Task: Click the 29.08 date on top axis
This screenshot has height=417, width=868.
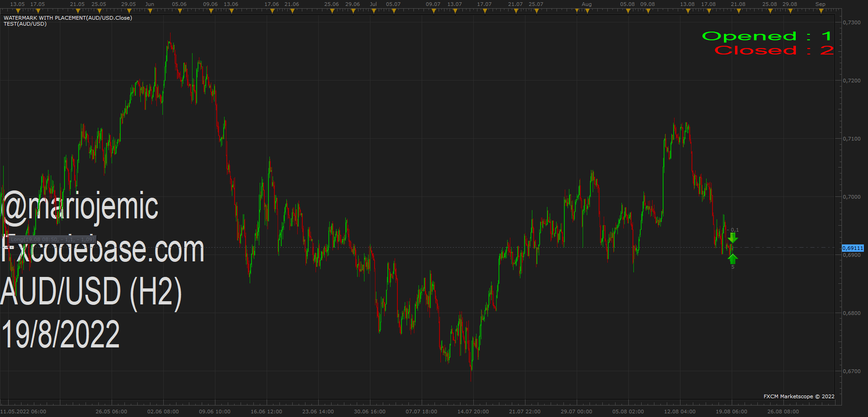Action: click(x=790, y=4)
